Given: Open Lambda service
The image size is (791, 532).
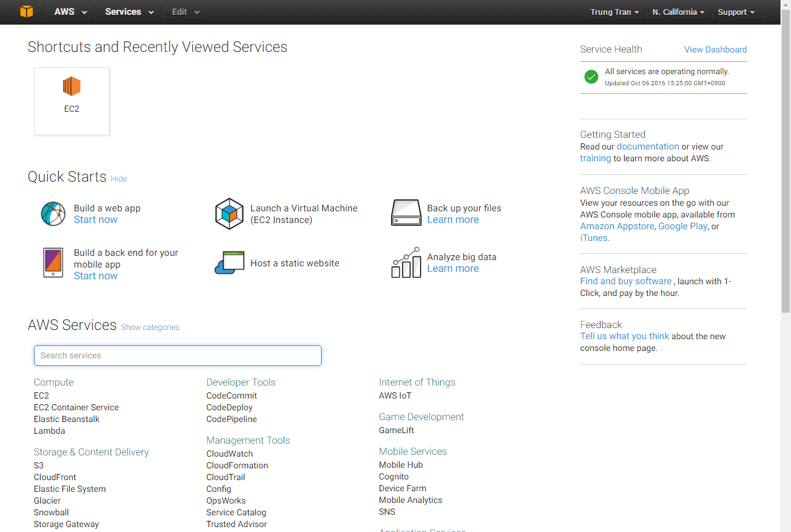Looking at the screenshot, I should coord(49,431).
